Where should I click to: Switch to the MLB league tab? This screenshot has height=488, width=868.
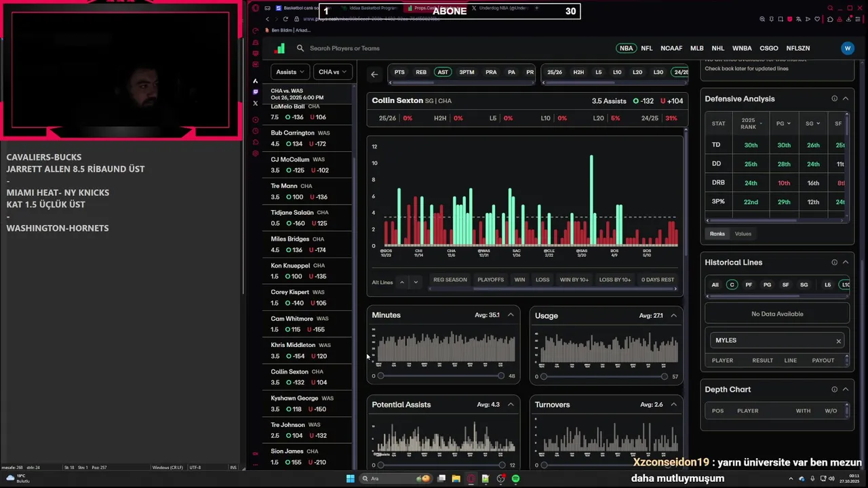(x=696, y=48)
